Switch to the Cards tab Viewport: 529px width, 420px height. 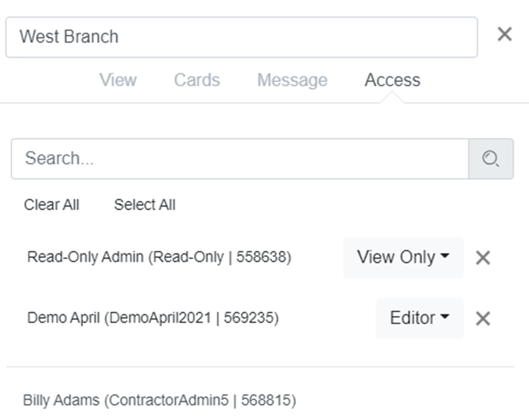(197, 80)
